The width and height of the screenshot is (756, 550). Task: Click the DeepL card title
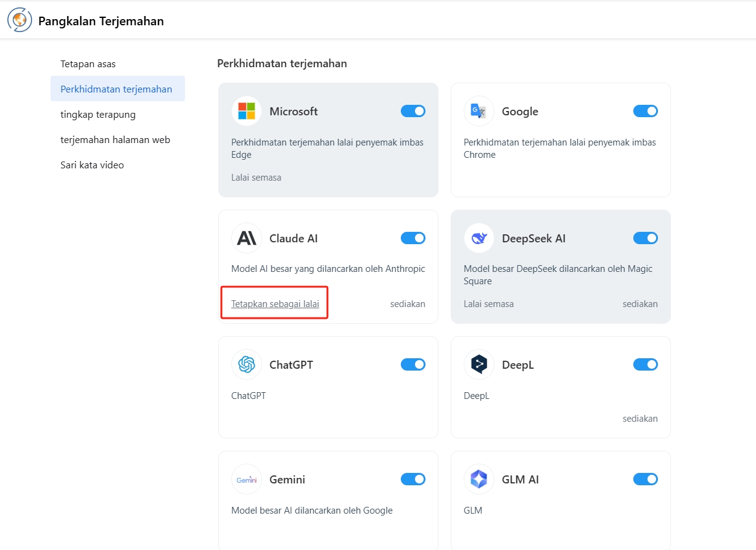pos(518,365)
